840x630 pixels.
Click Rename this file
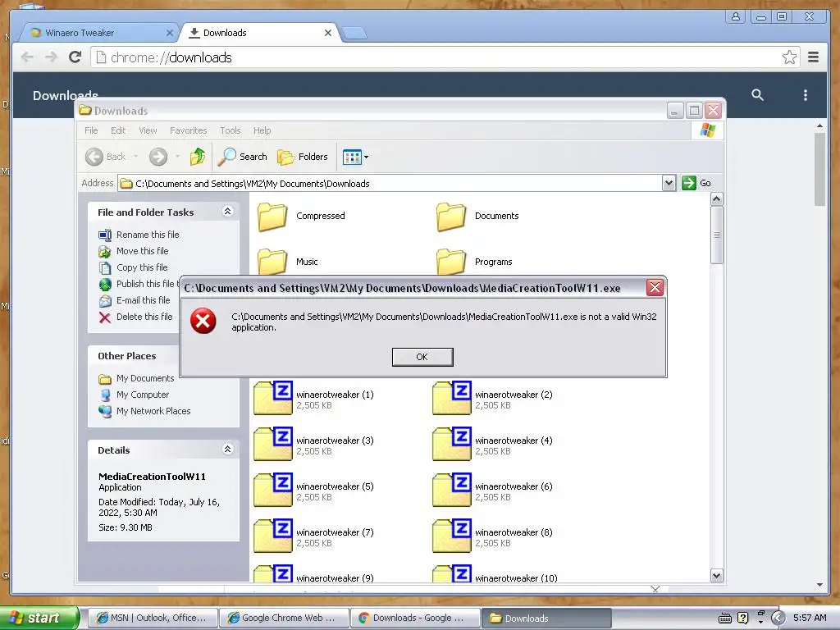139,235
